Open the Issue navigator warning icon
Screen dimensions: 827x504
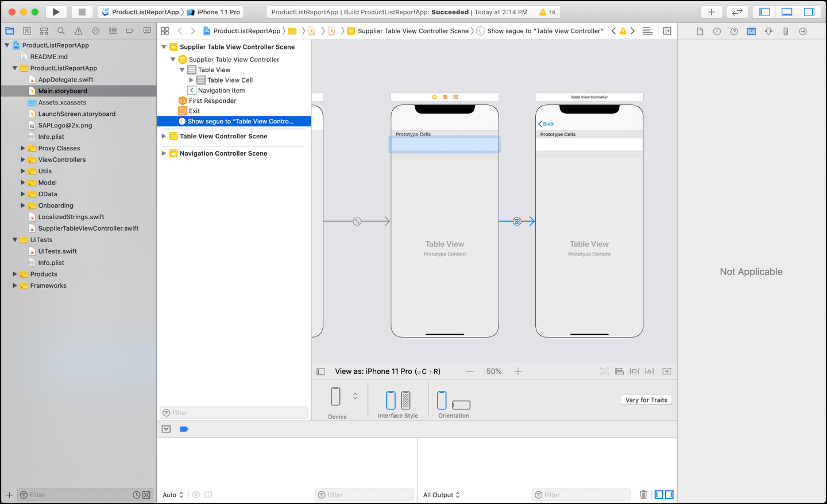78,31
